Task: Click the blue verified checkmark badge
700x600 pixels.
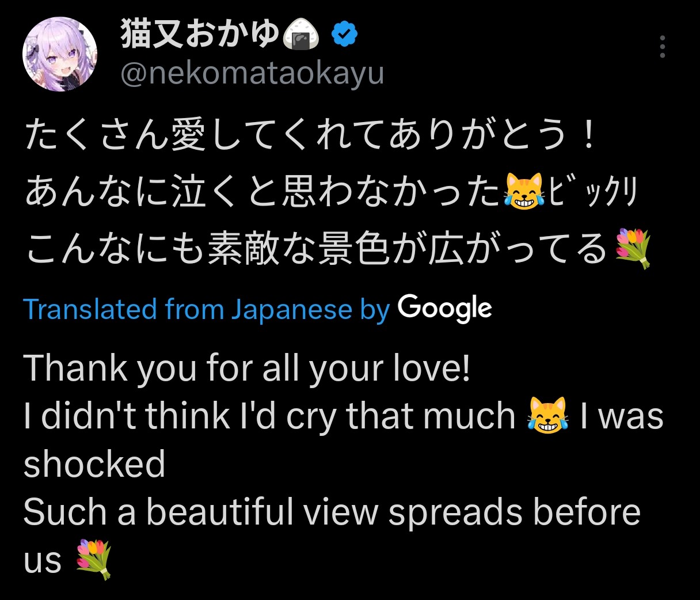Action: click(x=344, y=35)
